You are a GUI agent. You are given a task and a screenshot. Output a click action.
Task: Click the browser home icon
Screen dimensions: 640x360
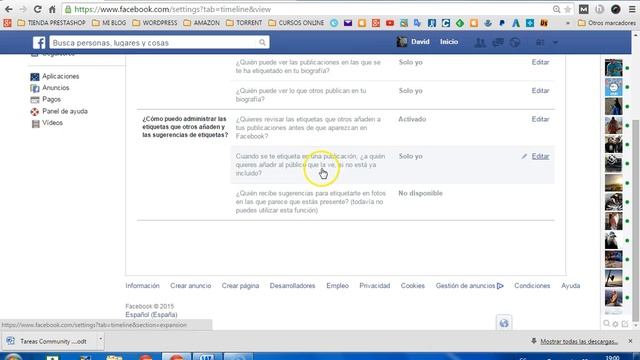[x=52, y=9]
